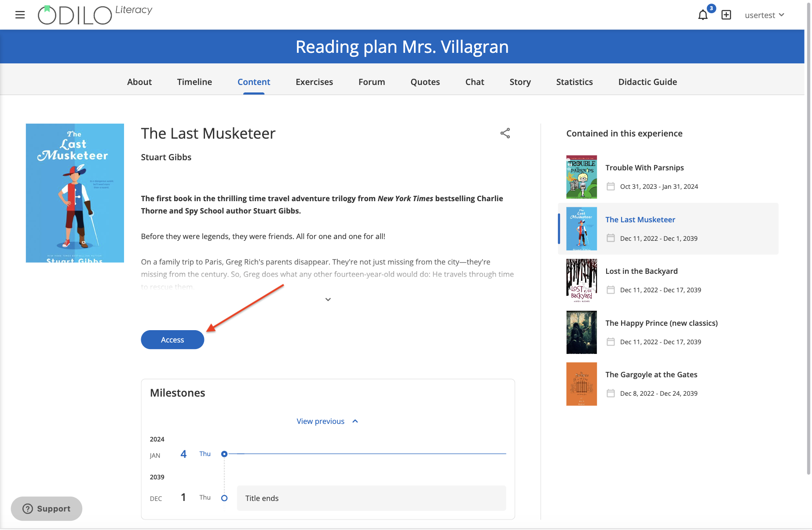
Task: Collapse View previous milestones chevron
Action: (x=355, y=421)
